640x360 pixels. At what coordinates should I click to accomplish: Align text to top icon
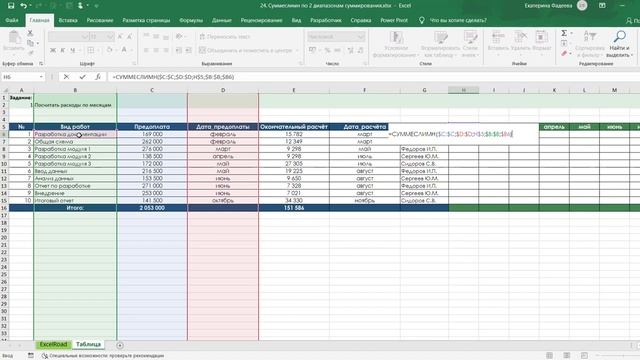click(146, 37)
